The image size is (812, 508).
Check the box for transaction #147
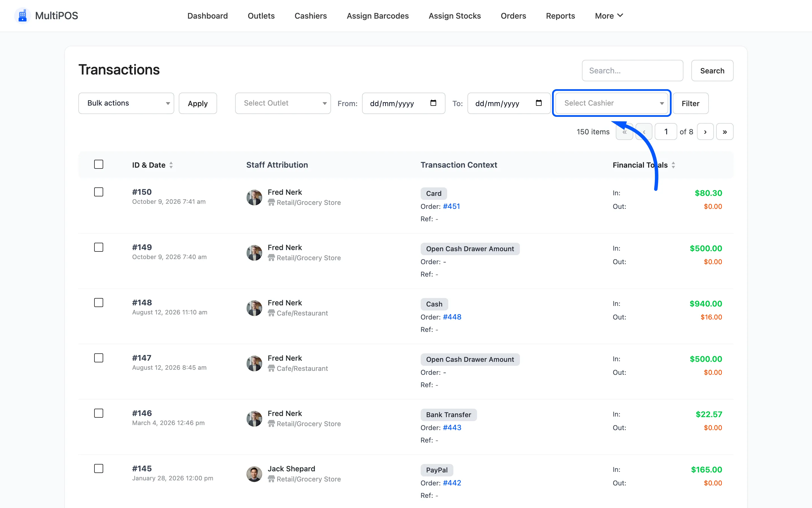tap(99, 358)
